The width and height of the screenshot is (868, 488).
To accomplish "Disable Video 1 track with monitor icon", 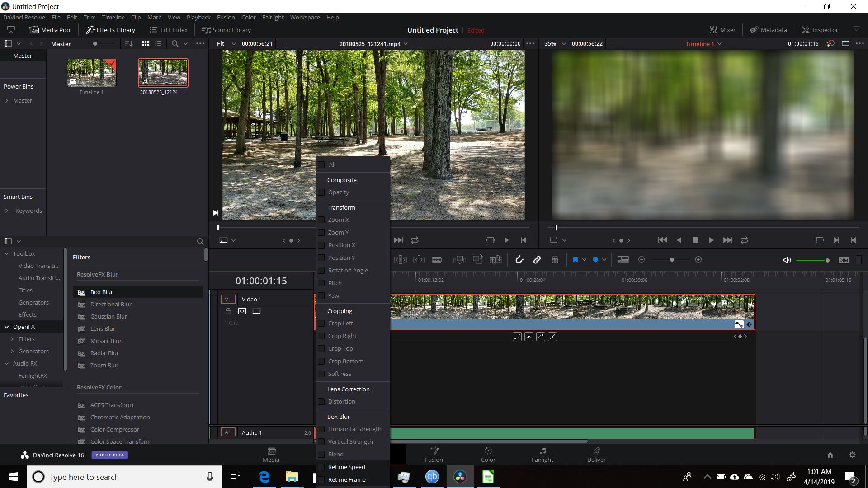I will pyautogui.click(x=256, y=311).
